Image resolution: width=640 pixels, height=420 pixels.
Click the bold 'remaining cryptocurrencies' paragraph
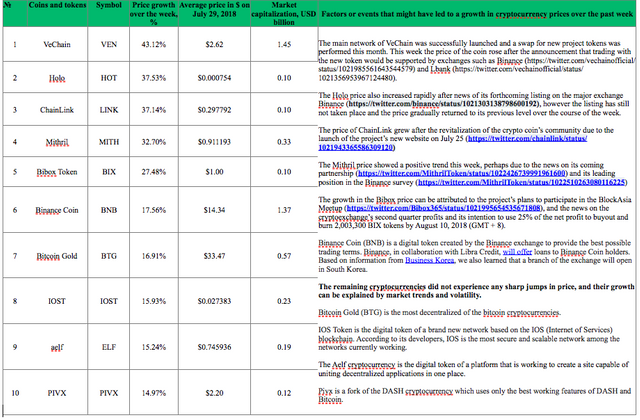click(x=476, y=291)
